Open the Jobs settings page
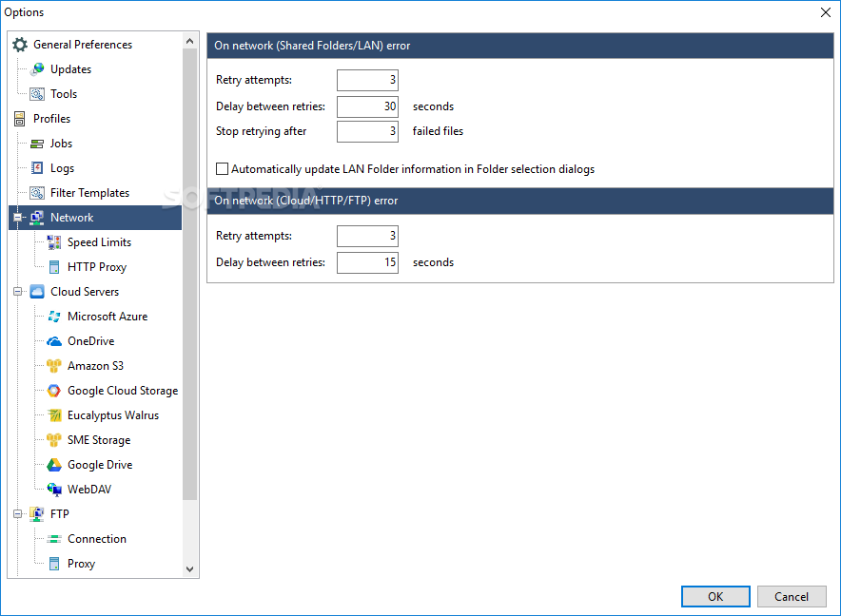Screen dimensions: 841x616 pos(61,144)
